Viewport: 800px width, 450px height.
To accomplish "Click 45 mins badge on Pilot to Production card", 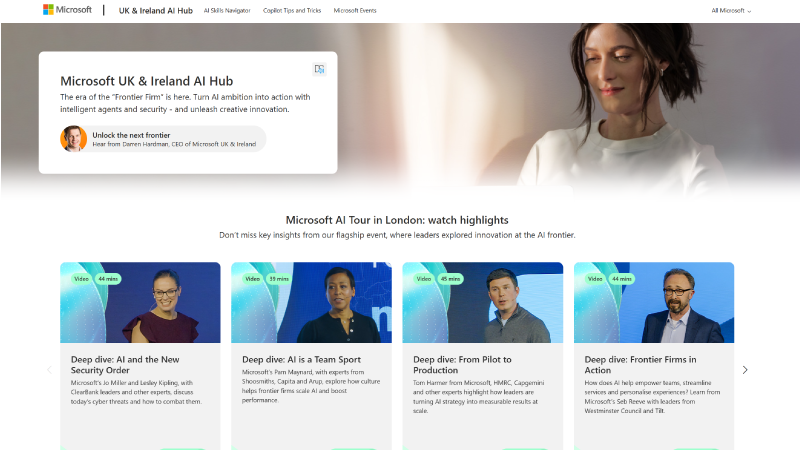I will pyautogui.click(x=451, y=279).
